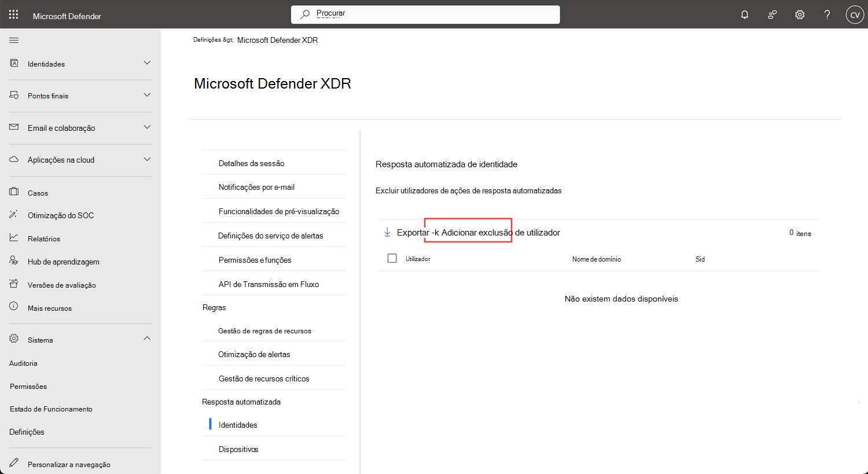Image resolution: width=868 pixels, height=474 pixels.
Task: Open the CV account avatar
Action: click(855, 15)
